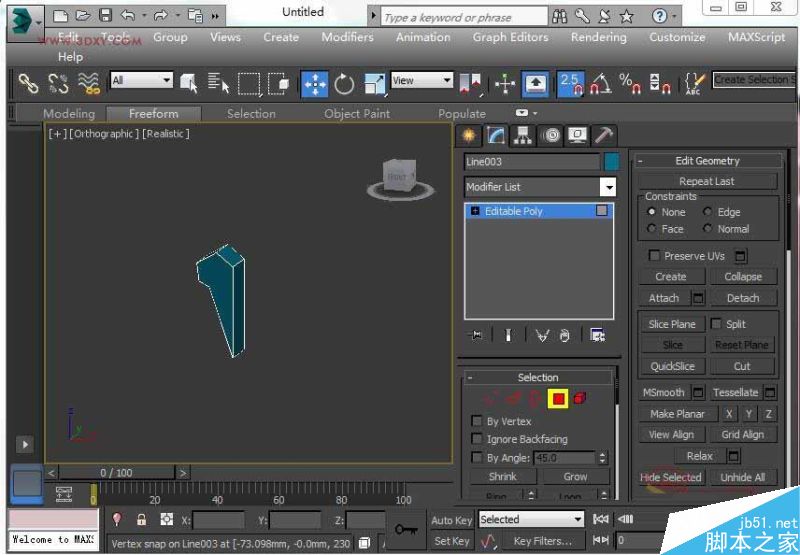Click the Collapse button
Screen dimensions: 800x555
[743, 276]
